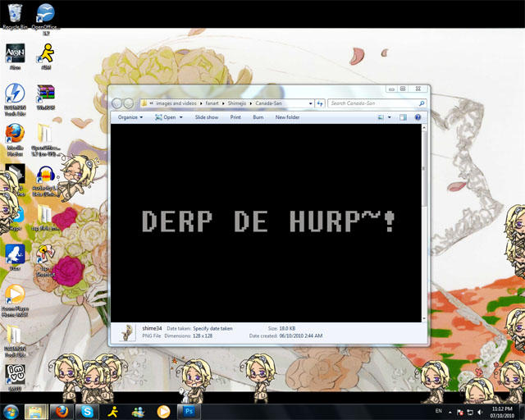Switch to Photoshop in the taskbar

click(189, 412)
